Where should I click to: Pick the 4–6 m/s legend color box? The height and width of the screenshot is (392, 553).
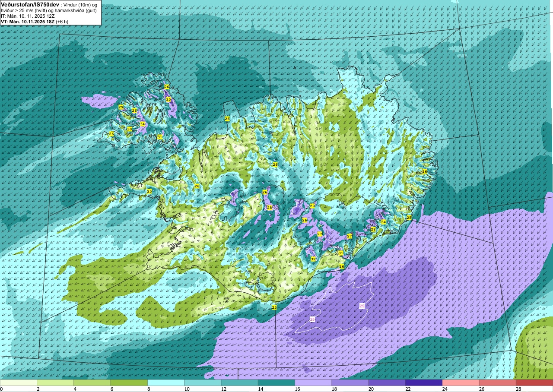pos(92,383)
